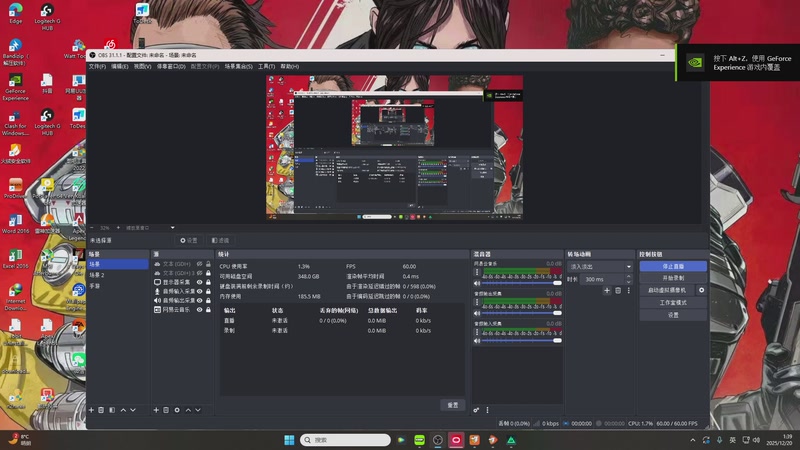The image size is (800, 450).
Task: Add a new source with plus icon
Action: pos(156,410)
